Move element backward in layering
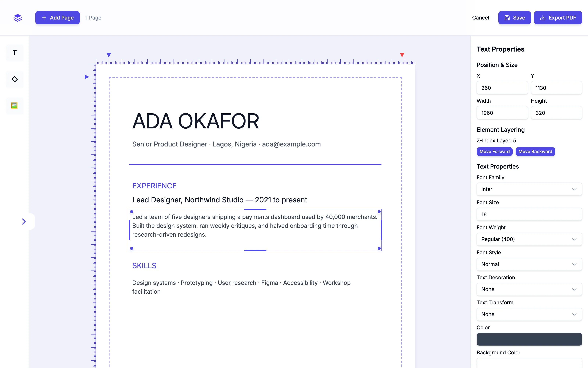This screenshot has width=588, height=368. point(535,151)
